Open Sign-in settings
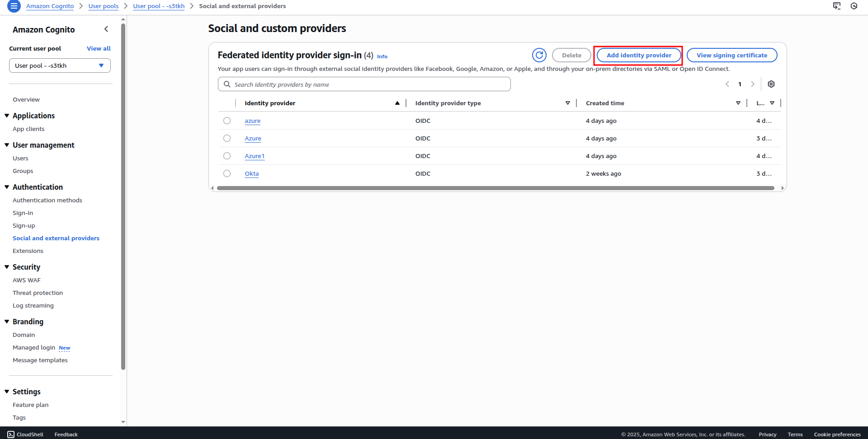868x439 pixels. [23, 213]
